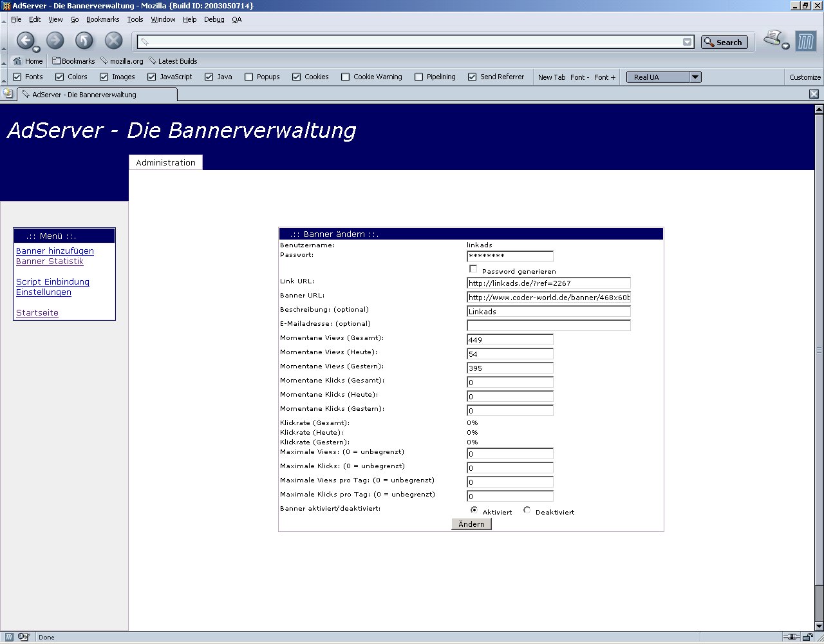The image size is (824, 644).
Task: Click the online/offline plug icon in status bar
Action: click(791, 637)
